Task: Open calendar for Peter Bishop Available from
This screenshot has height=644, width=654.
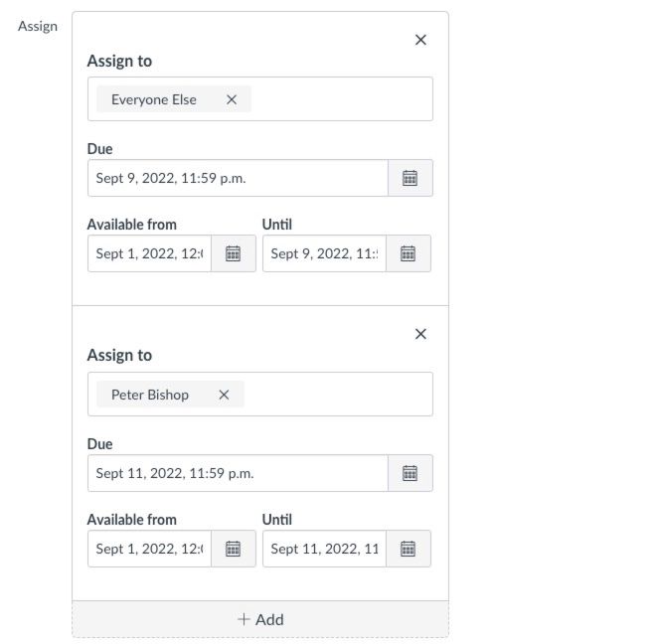Action: 233,549
